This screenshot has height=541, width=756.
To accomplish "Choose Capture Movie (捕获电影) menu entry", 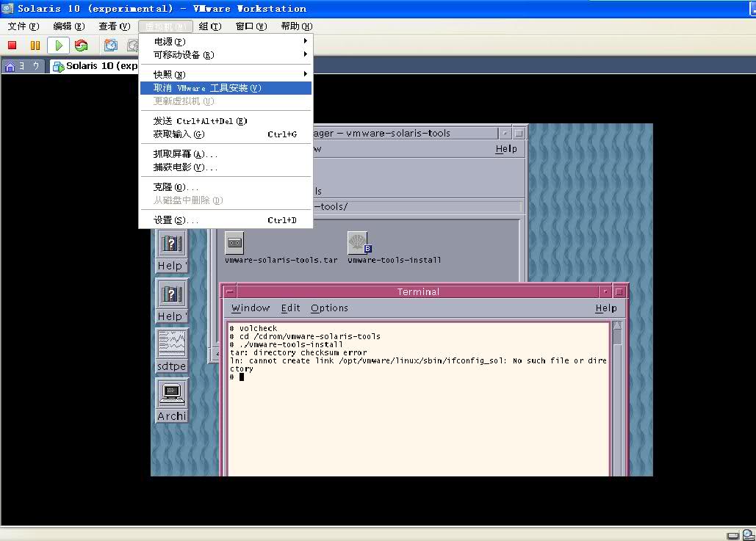I will pos(226,167).
